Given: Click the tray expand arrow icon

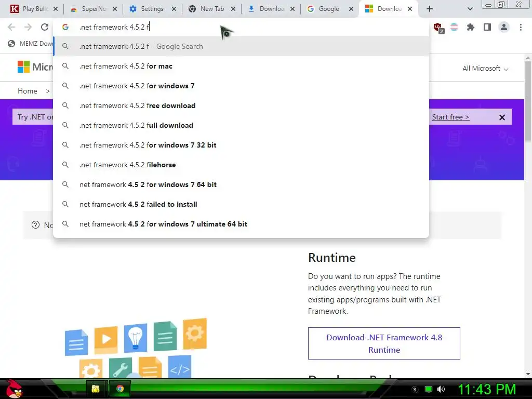Looking at the screenshot, I should click(415, 390).
